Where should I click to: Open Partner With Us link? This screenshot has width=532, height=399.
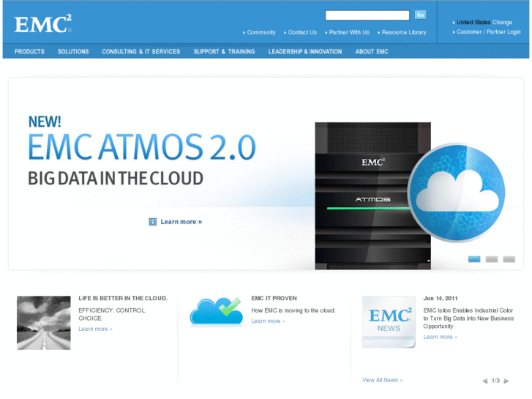[349, 32]
